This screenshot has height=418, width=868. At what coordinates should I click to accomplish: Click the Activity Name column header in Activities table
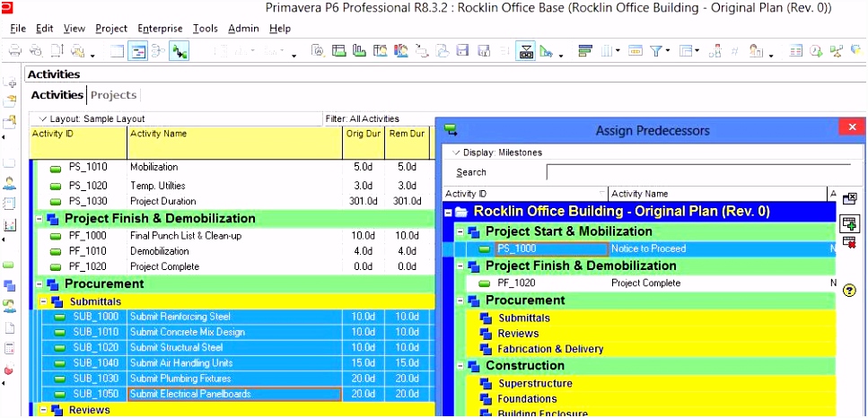[234, 144]
